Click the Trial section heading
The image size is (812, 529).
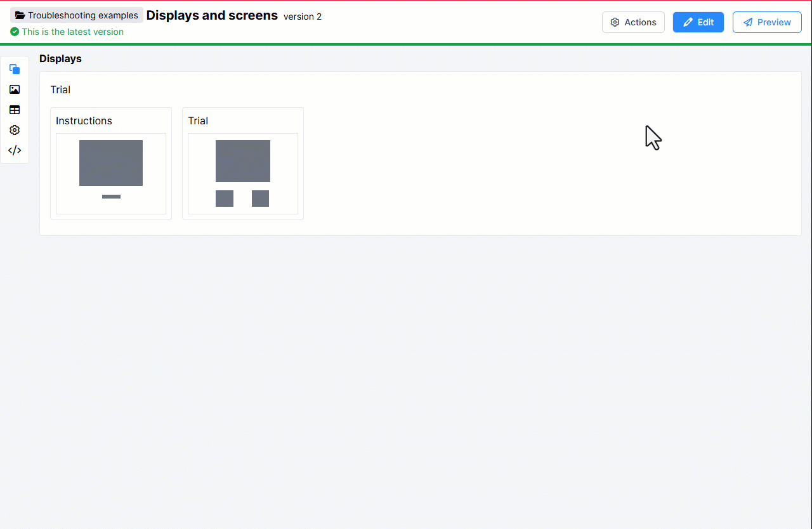(x=60, y=89)
